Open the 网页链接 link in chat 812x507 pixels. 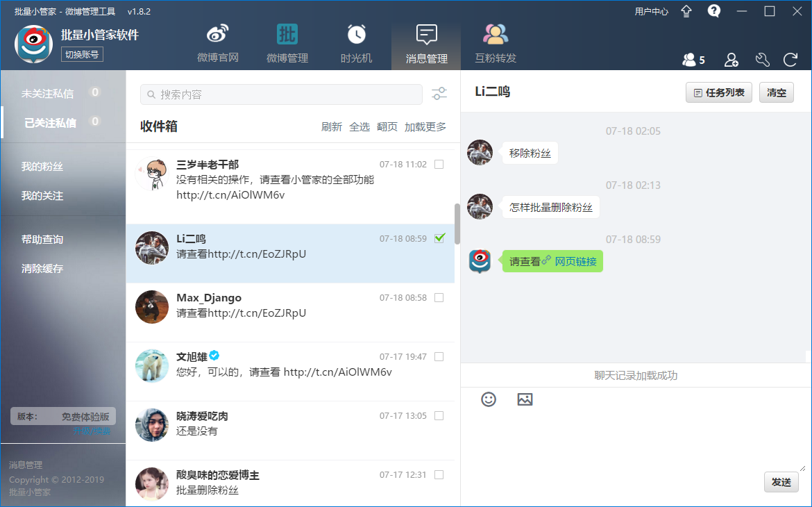click(575, 262)
